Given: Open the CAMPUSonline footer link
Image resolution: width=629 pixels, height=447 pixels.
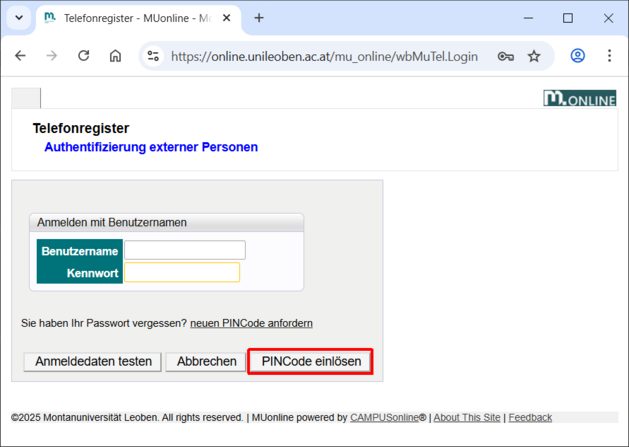Looking at the screenshot, I should click(384, 418).
